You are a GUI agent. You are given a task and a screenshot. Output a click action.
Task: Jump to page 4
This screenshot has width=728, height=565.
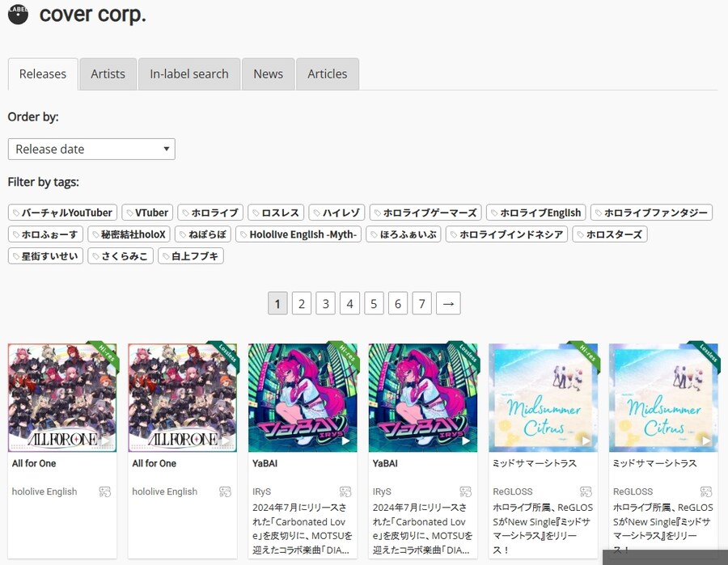[349, 303]
